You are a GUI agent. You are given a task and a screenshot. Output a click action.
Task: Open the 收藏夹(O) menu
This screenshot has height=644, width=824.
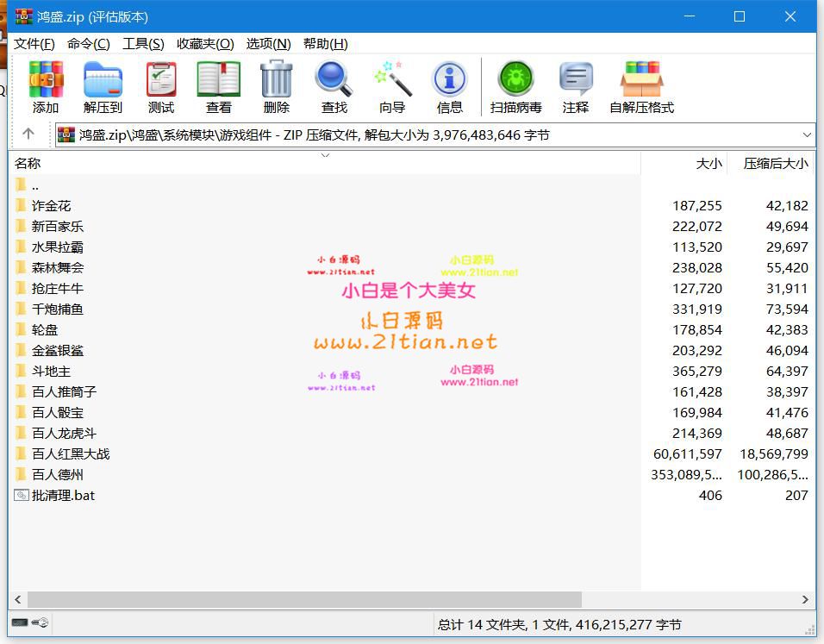pyautogui.click(x=205, y=43)
